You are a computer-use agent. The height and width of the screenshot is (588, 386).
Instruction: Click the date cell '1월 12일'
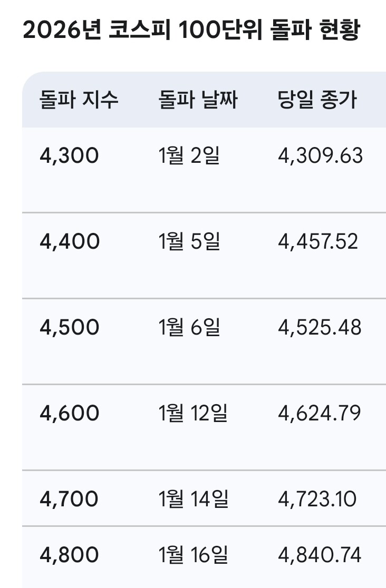[193, 414]
